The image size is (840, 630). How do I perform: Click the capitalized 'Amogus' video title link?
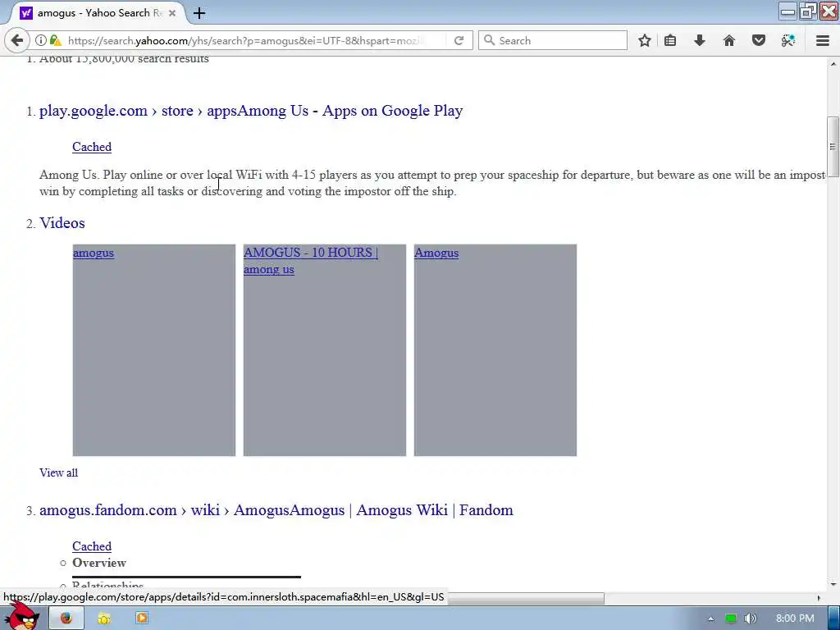point(436,253)
